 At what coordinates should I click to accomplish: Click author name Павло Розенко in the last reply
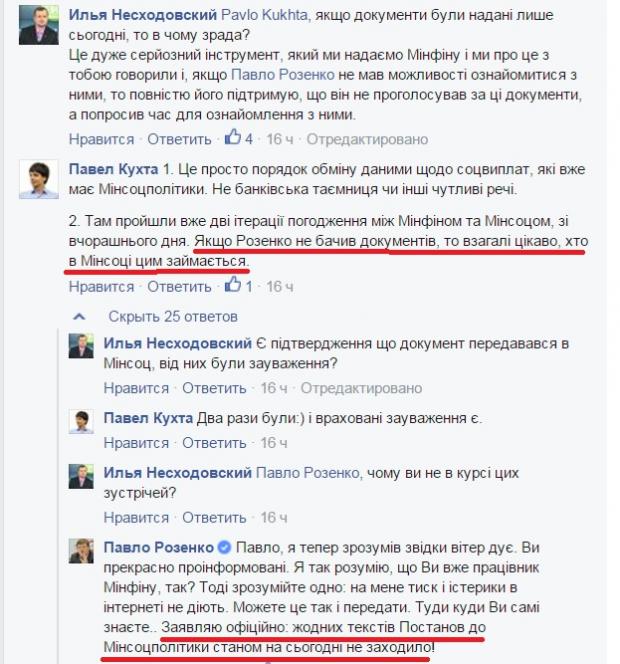tap(159, 548)
